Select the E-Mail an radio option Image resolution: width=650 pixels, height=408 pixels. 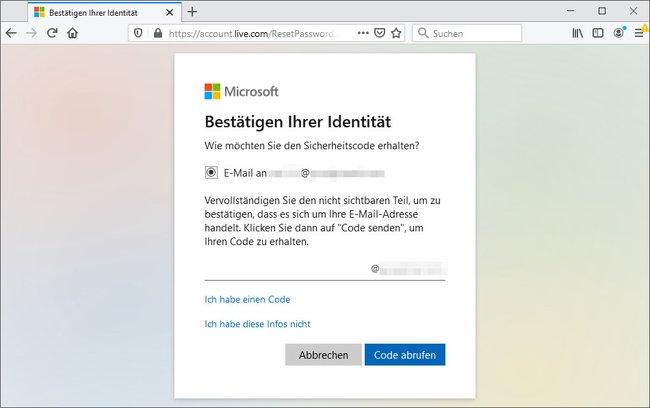[211, 172]
